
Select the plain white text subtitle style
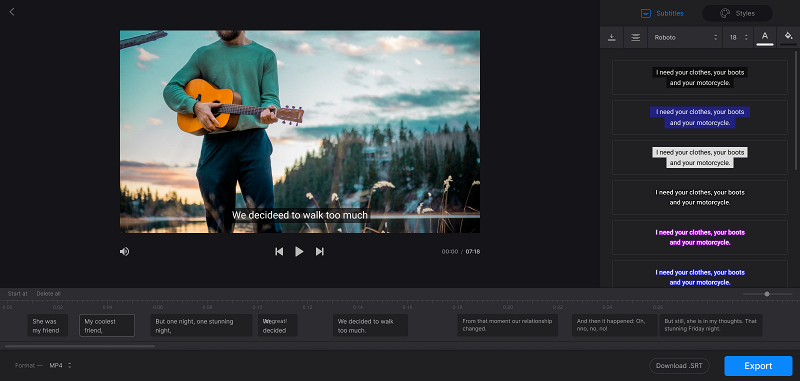point(699,197)
